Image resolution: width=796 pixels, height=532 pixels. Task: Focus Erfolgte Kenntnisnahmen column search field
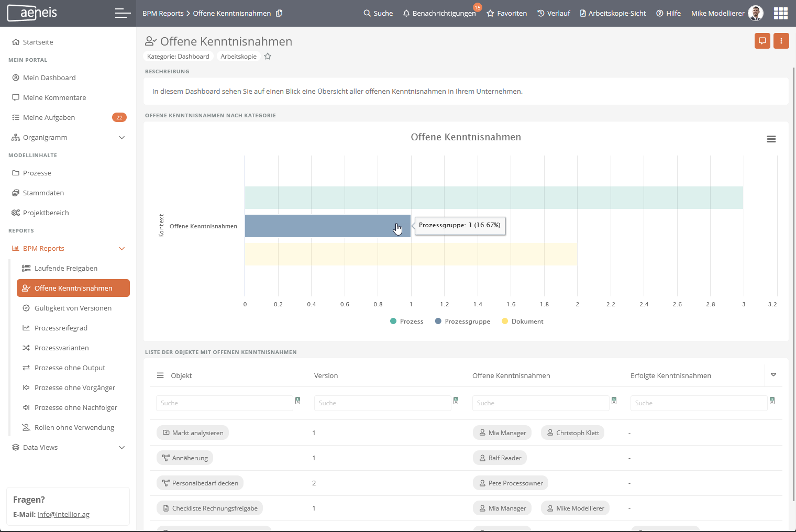699,403
